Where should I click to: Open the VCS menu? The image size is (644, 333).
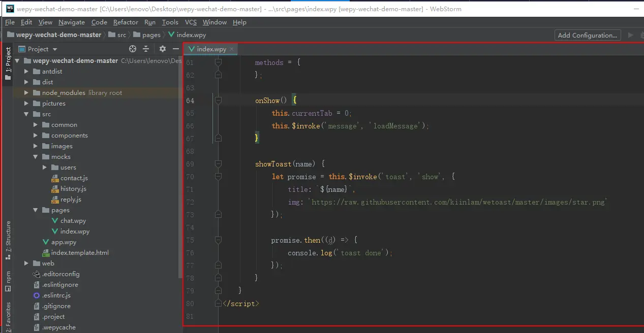coord(191,22)
